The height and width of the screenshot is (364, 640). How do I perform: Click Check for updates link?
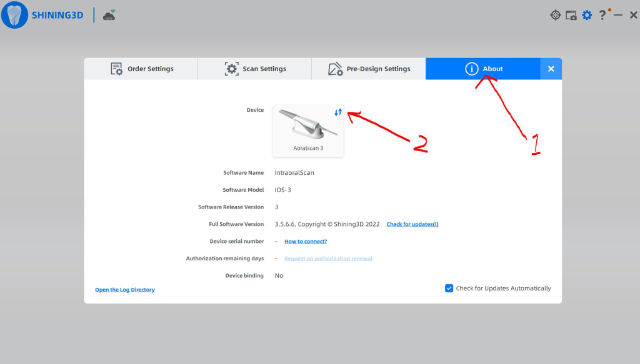click(412, 224)
